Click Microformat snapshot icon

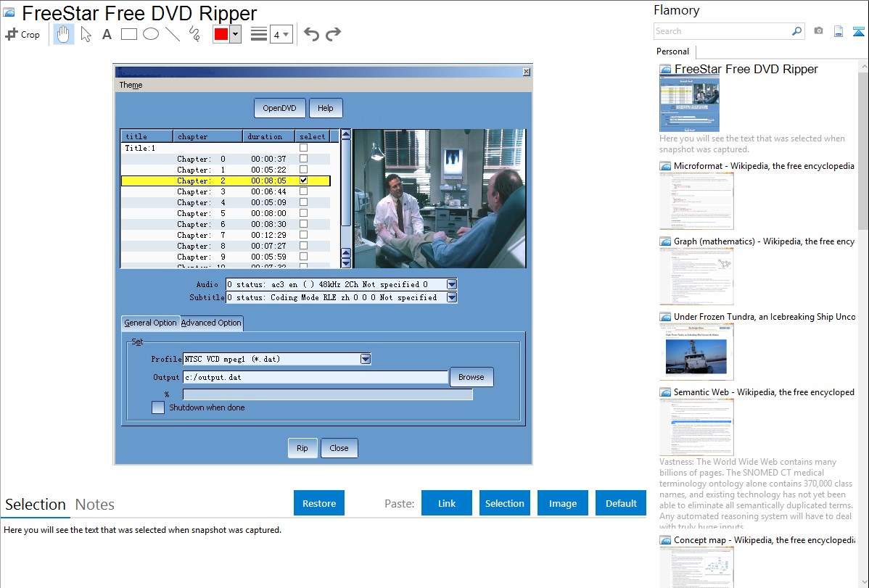pos(665,166)
